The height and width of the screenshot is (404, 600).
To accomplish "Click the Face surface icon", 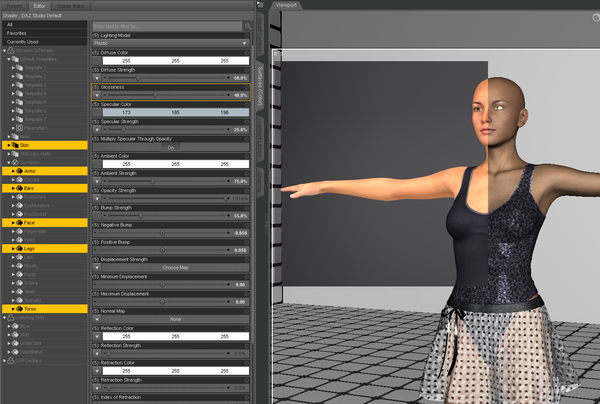I will coord(19,223).
